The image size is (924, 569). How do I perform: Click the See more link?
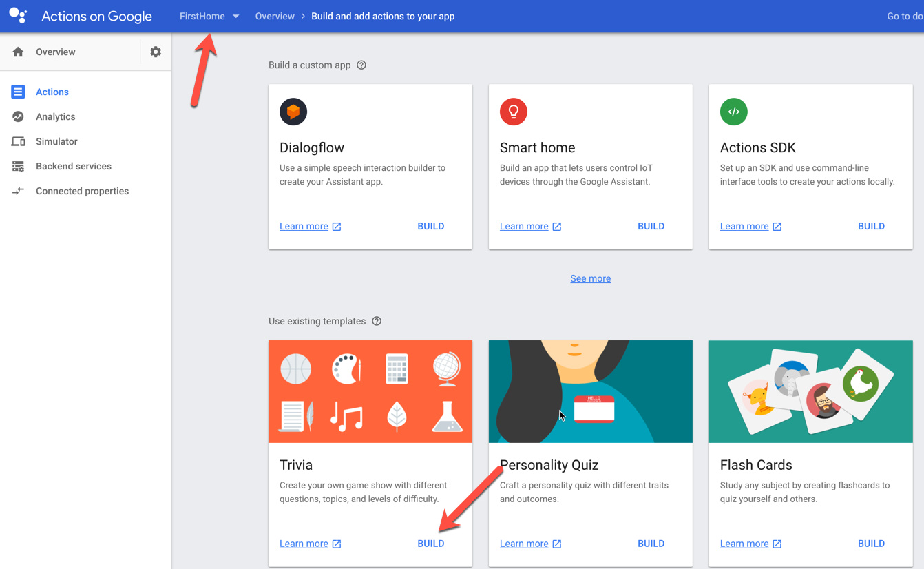click(591, 278)
